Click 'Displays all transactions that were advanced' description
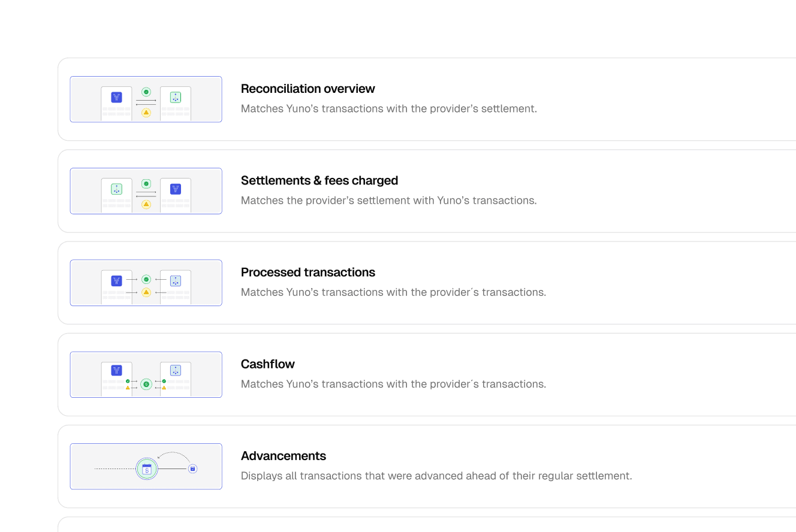The image size is (796, 532). tap(436, 476)
